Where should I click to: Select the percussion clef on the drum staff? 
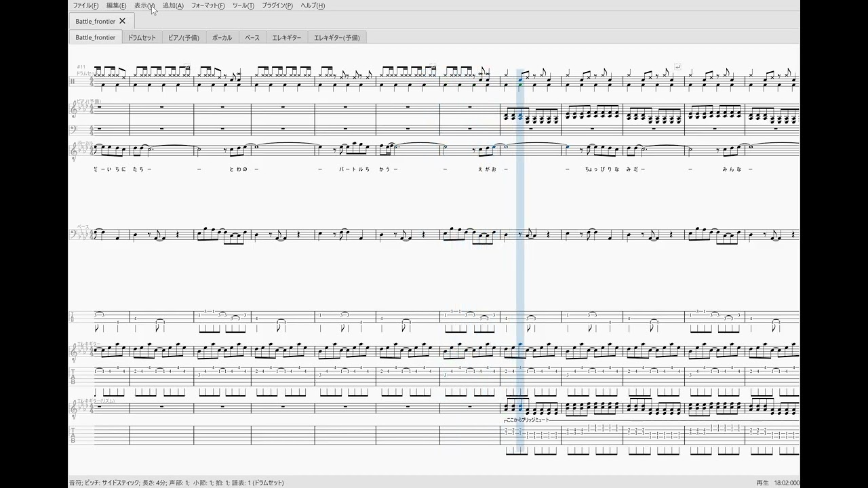[73, 82]
